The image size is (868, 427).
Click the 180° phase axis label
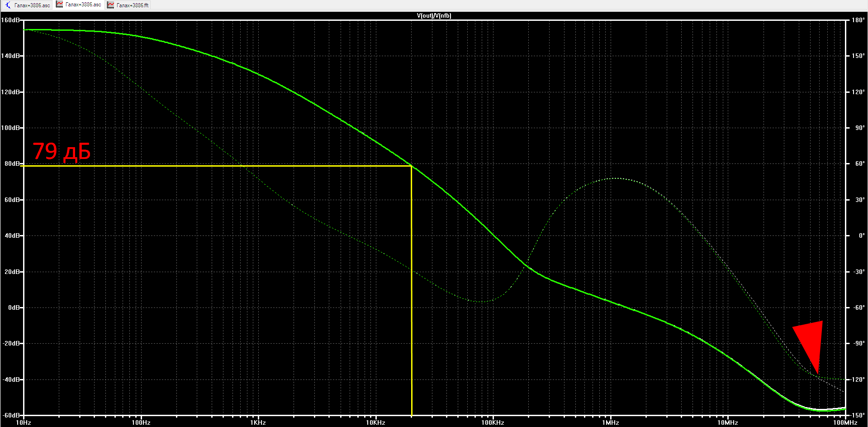tap(858, 20)
